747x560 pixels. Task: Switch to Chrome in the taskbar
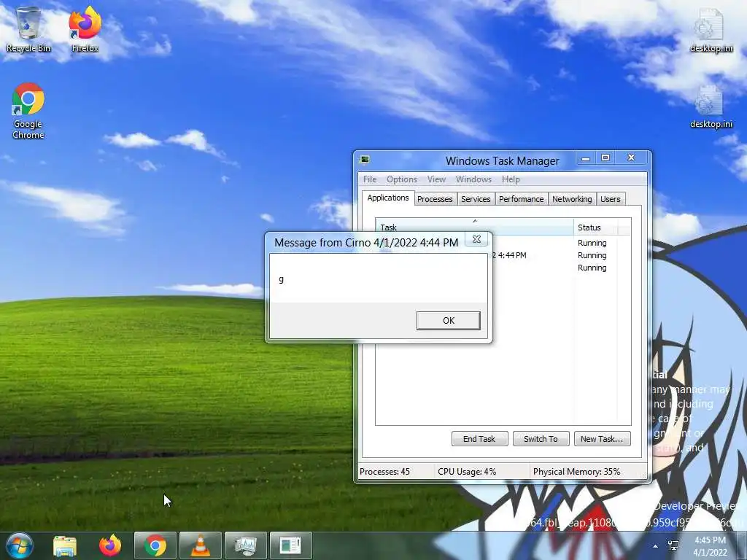click(x=155, y=545)
